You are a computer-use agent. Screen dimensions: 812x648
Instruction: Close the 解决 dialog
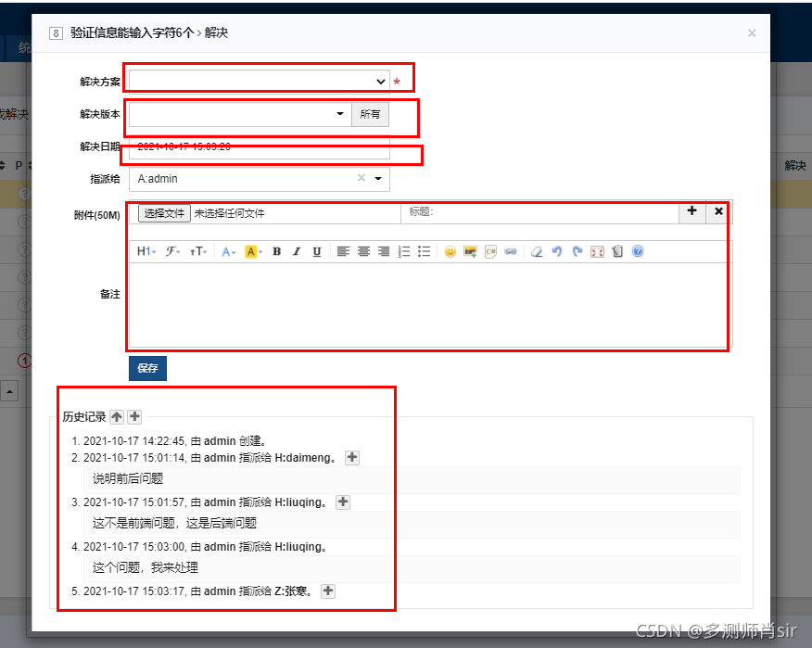click(752, 33)
